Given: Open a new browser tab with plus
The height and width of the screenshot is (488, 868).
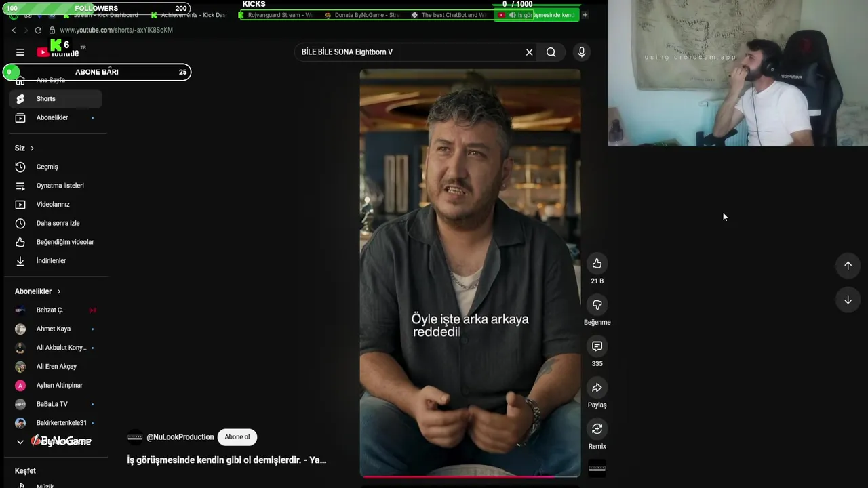Looking at the screenshot, I should pyautogui.click(x=585, y=15).
